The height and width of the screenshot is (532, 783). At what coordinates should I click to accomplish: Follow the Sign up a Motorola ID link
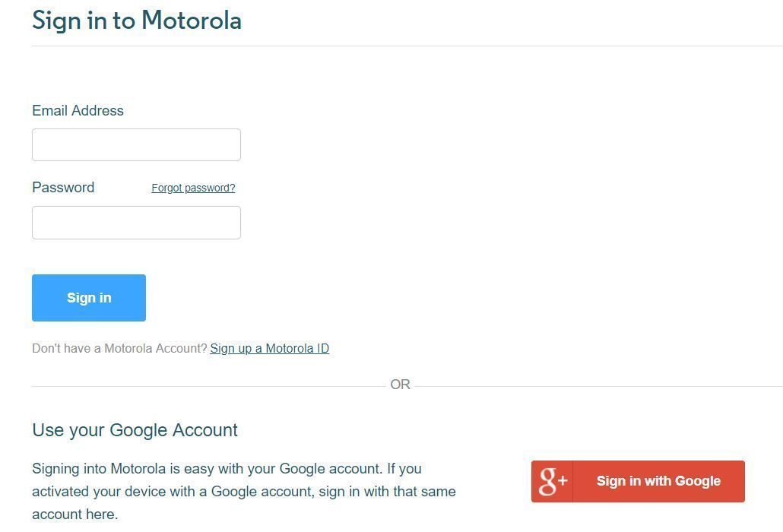pos(269,348)
